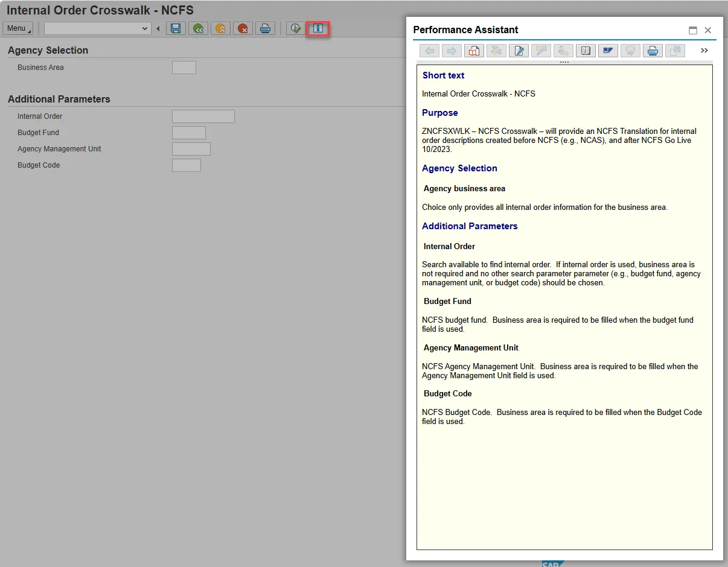Open Application Help in Performance Assistant toolbar

(474, 51)
